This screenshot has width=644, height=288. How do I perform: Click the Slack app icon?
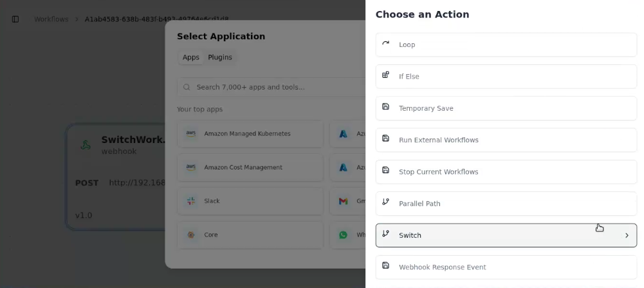[191, 201]
